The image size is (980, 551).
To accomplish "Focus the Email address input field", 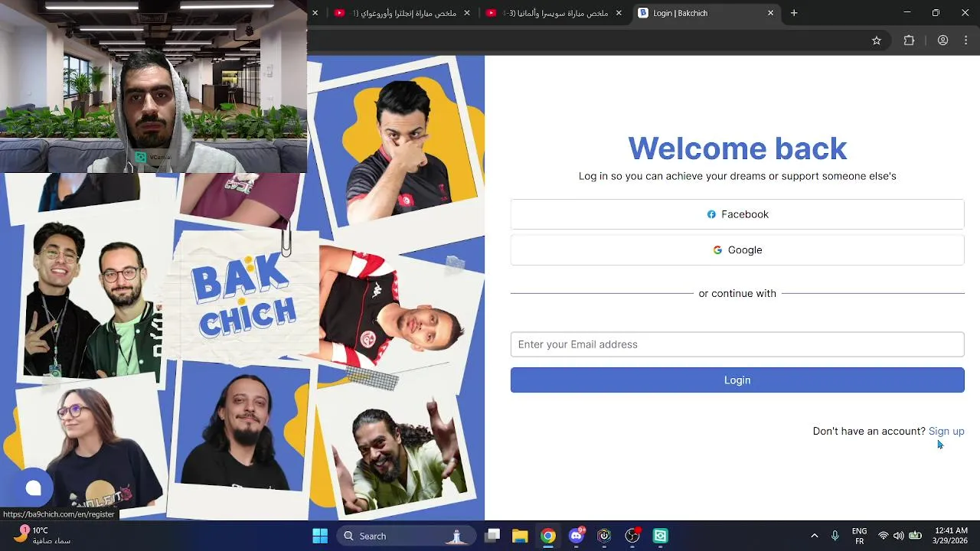I will [737, 344].
